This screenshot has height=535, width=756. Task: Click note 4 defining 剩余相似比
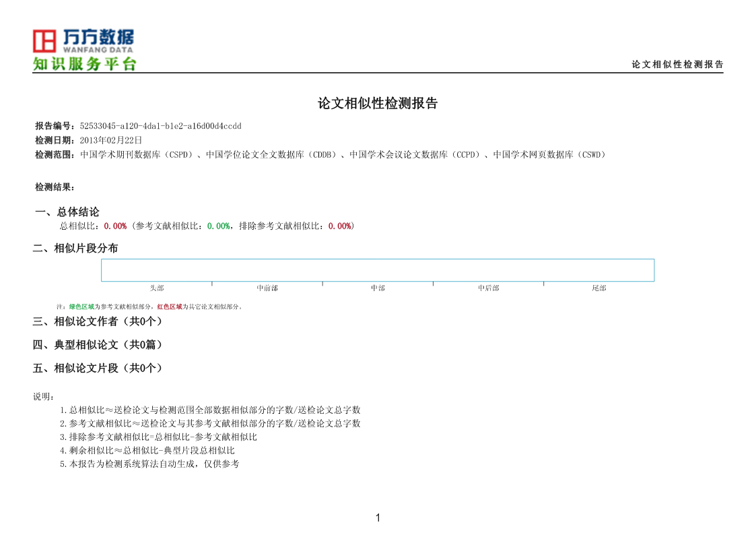tap(147, 451)
